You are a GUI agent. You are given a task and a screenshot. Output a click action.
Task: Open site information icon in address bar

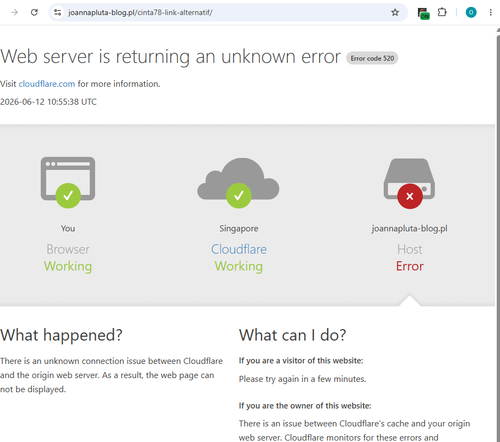point(58,13)
